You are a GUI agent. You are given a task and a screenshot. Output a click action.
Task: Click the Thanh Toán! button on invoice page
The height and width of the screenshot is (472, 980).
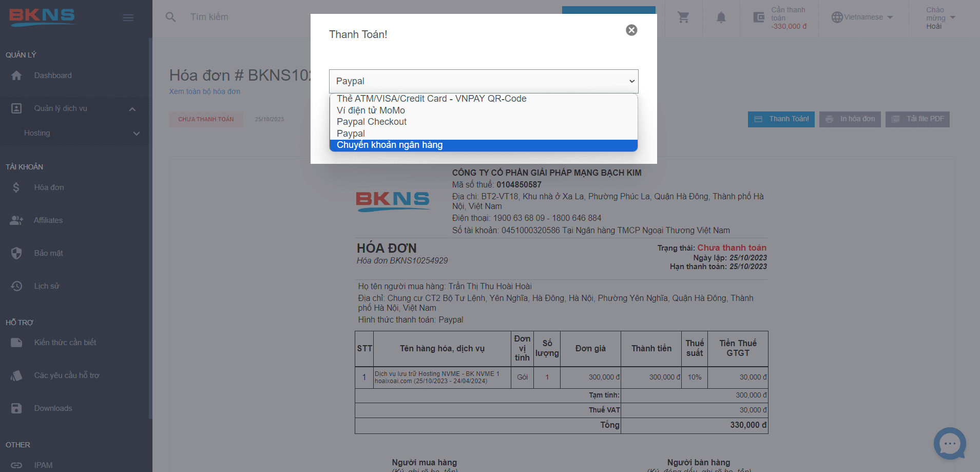781,119
